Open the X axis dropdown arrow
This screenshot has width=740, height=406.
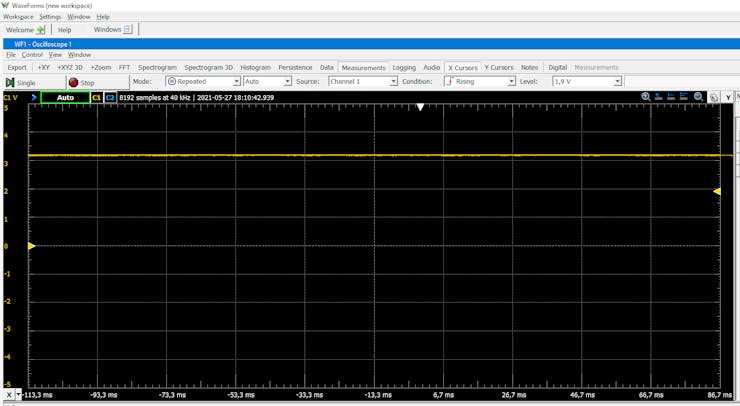pos(19,395)
